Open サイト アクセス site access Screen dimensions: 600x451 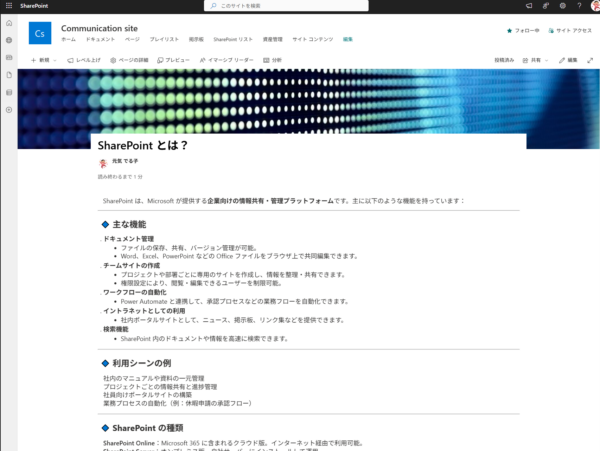pos(570,31)
